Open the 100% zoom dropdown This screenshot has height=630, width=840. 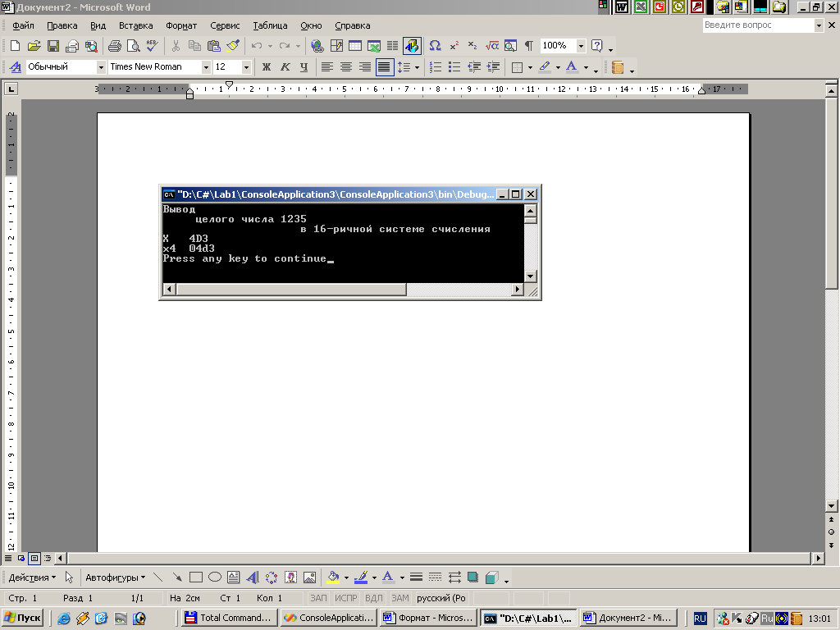click(581, 46)
